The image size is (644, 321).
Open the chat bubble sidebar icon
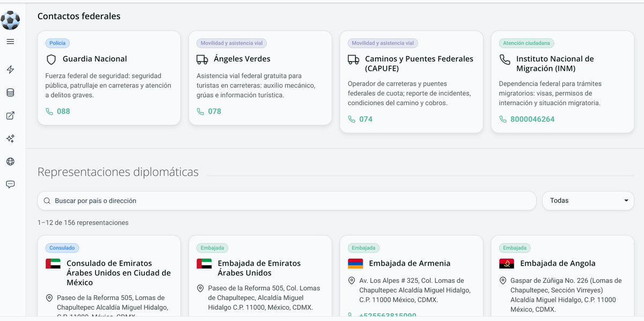pos(10,184)
